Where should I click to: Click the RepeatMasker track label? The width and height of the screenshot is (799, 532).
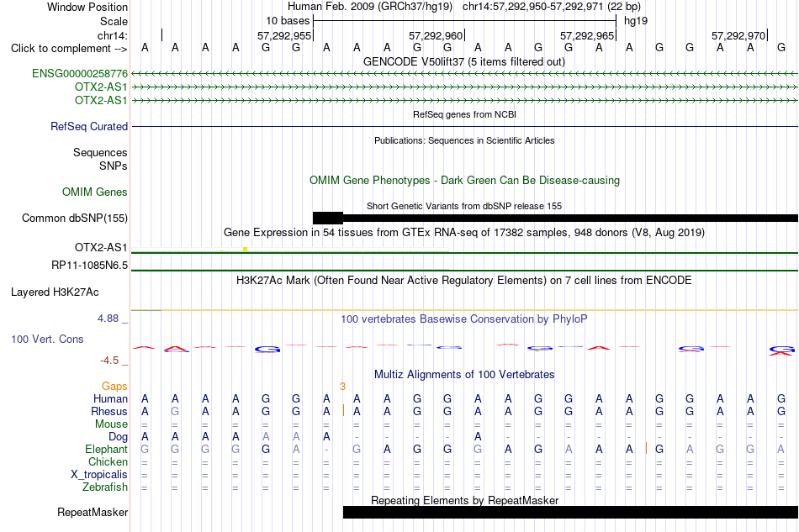pos(93,512)
